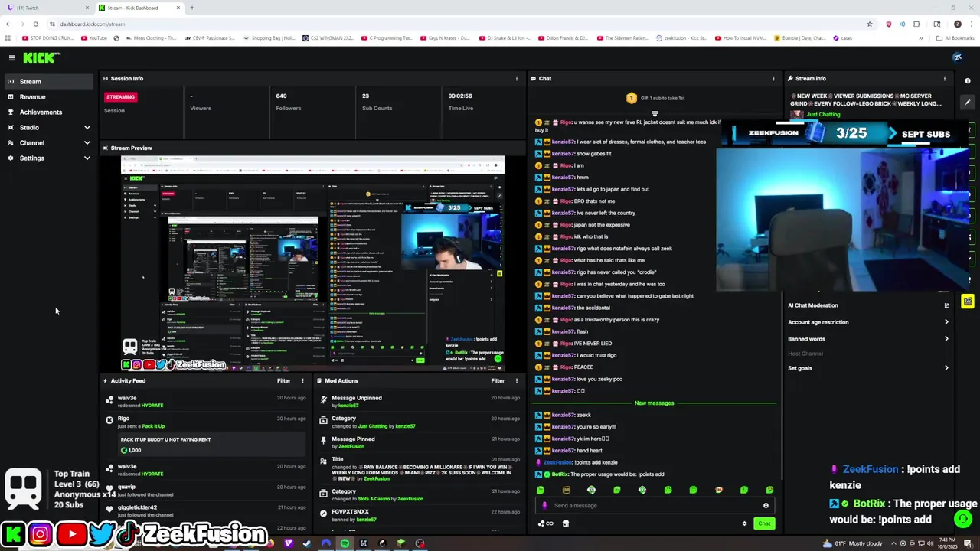Click the Message Unpinned mod action
This screenshot has height=551, width=980.
[x=420, y=402]
